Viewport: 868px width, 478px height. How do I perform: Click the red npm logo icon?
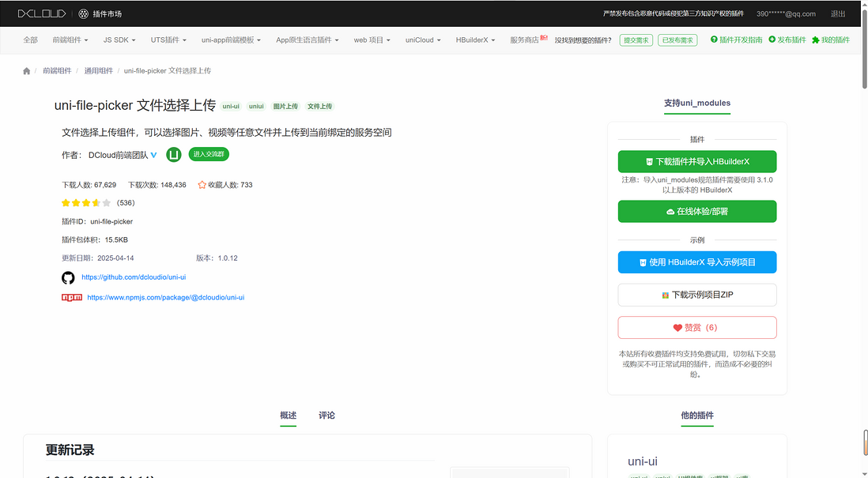click(x=72, y=298)
